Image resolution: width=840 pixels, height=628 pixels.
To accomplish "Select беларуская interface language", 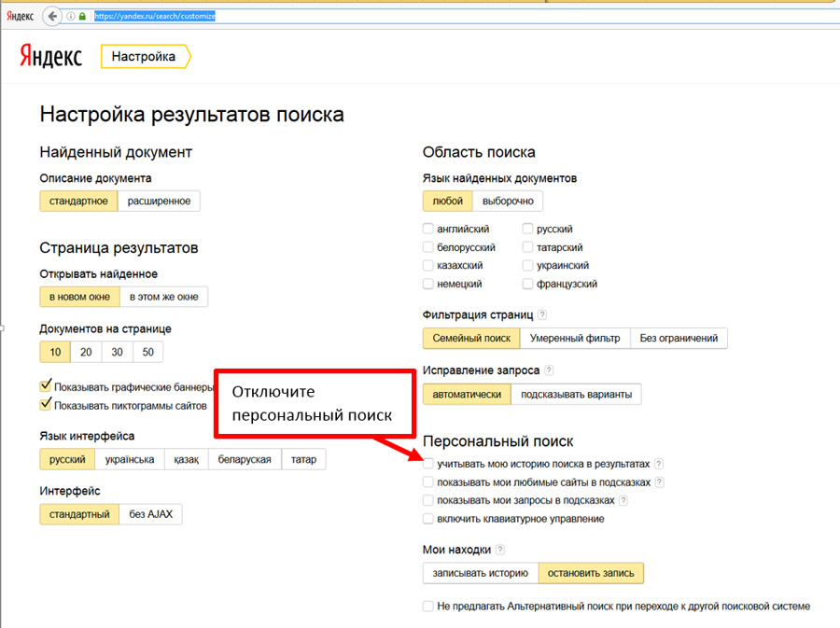I will click(x=245, y=459).
